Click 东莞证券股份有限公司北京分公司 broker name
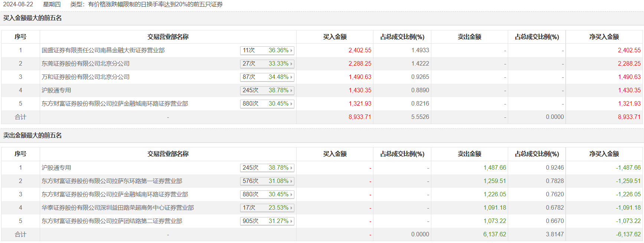 click(85, 64)
